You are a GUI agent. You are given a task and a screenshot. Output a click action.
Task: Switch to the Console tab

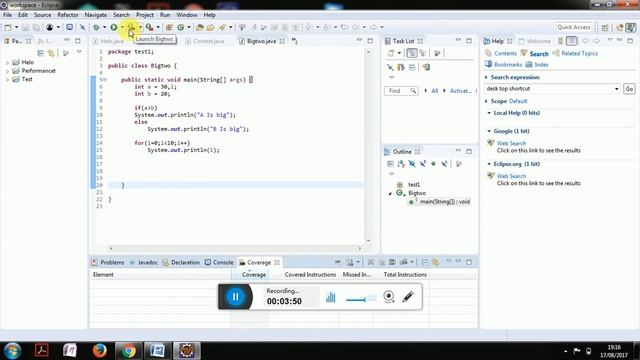tap(219, 262)
